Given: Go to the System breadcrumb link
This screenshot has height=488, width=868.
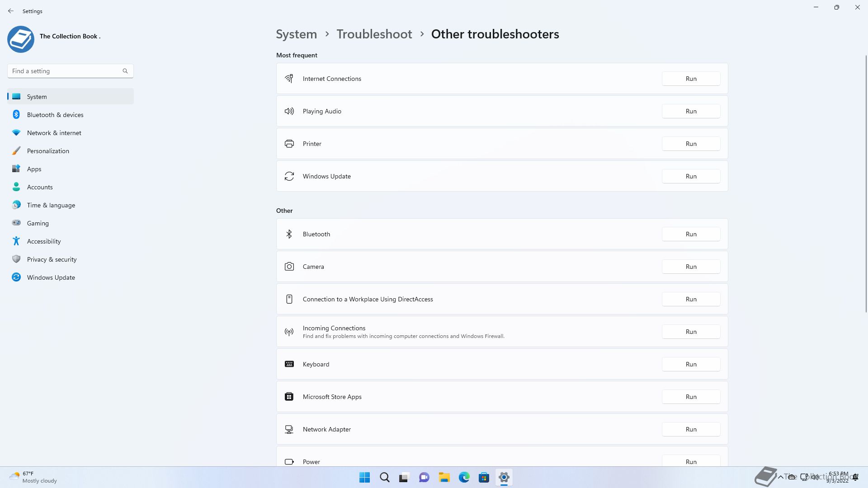Looking at the screenshot, I should (x=296, y=34).
